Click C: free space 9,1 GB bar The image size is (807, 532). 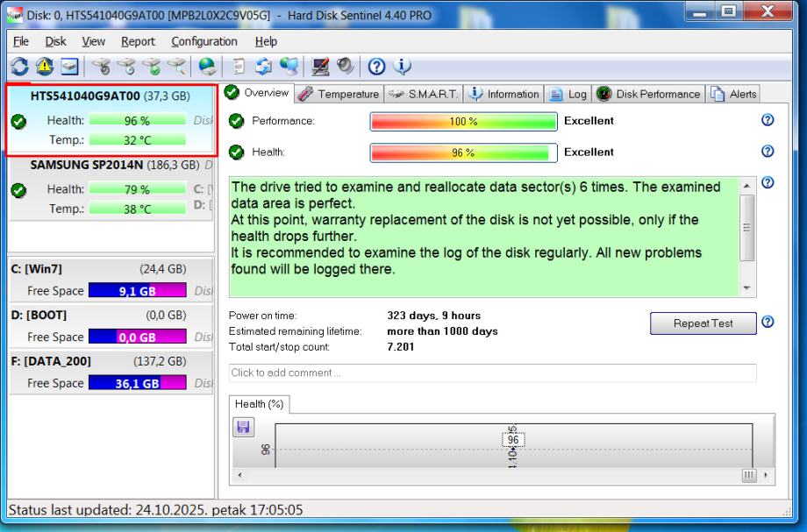(138, 290)
